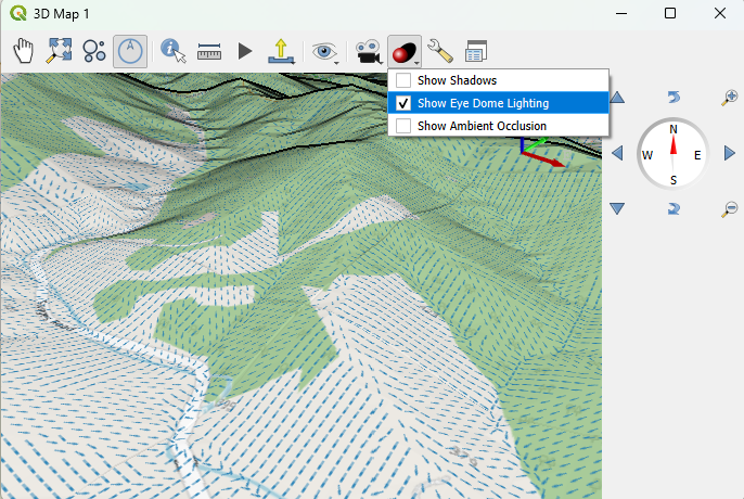The image size is (744, 499).
Task: Move view left with left arrow
Action: click(617, 153)
